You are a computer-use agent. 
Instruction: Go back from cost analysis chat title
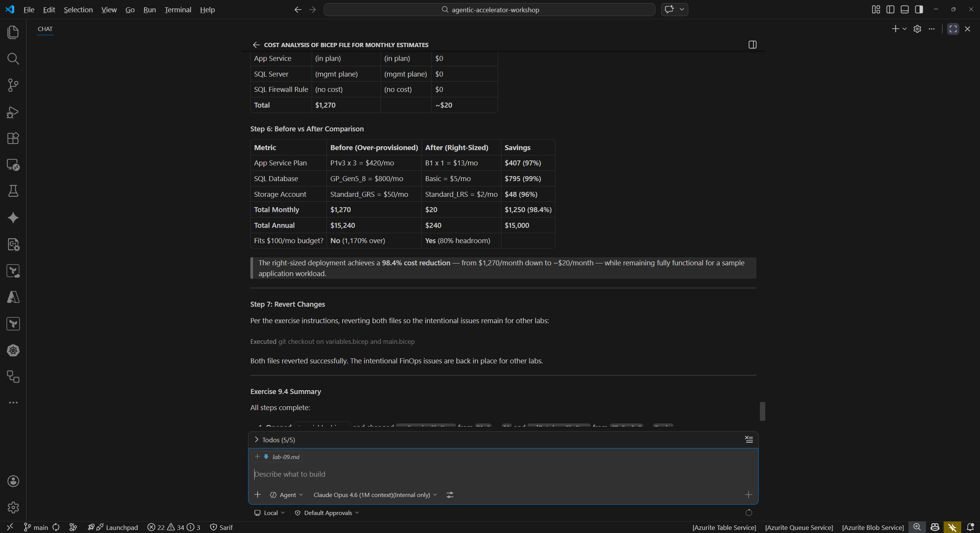256,45
